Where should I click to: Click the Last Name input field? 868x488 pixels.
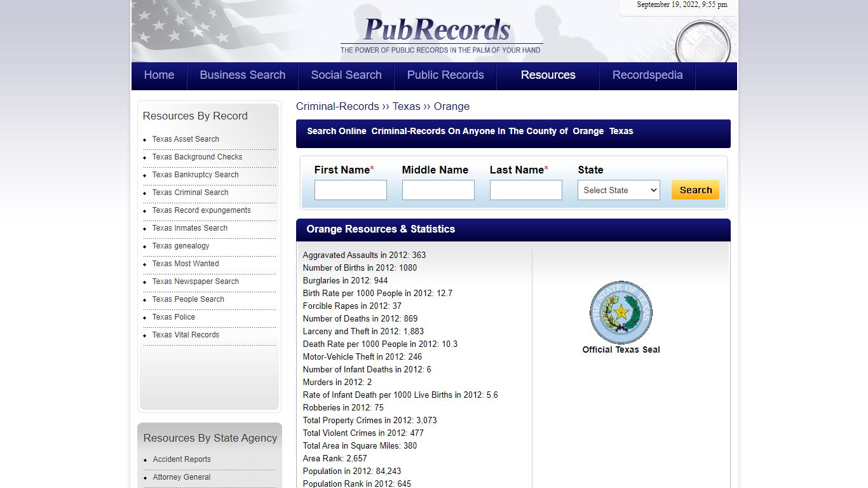tap(526, 190)
